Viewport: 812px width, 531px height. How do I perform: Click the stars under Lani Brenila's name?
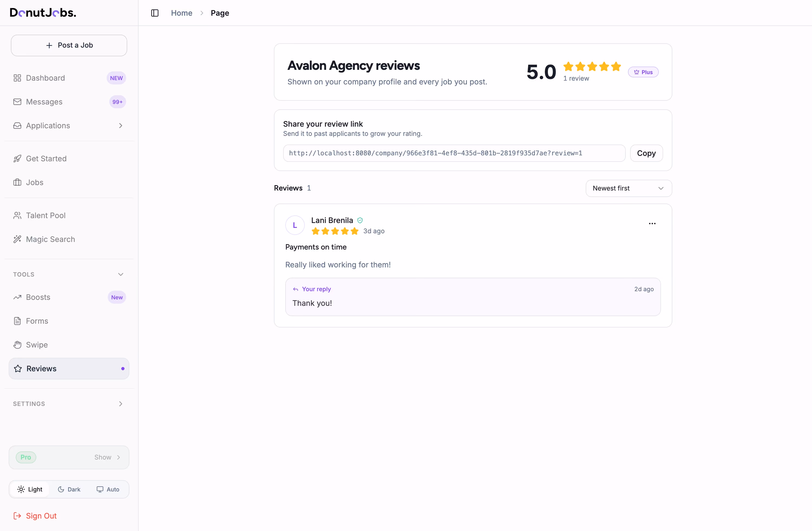click(x=335, y=231)
